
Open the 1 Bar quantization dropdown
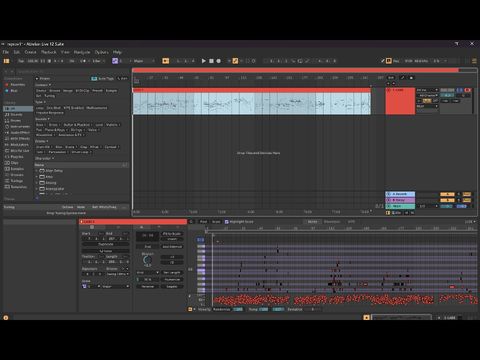98,61
